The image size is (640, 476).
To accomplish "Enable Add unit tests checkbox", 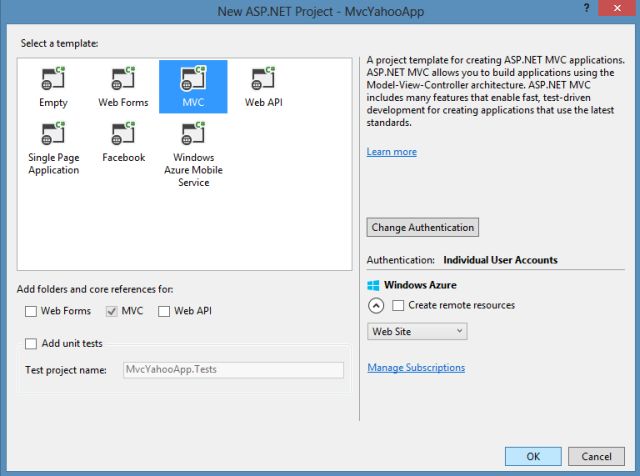I will (x=31, y=344).
